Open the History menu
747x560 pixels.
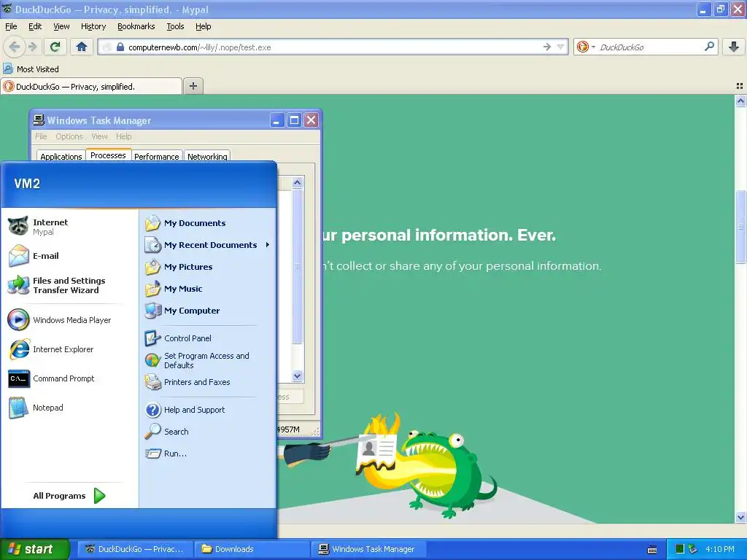pyautogui.click(x=93, y=26)
